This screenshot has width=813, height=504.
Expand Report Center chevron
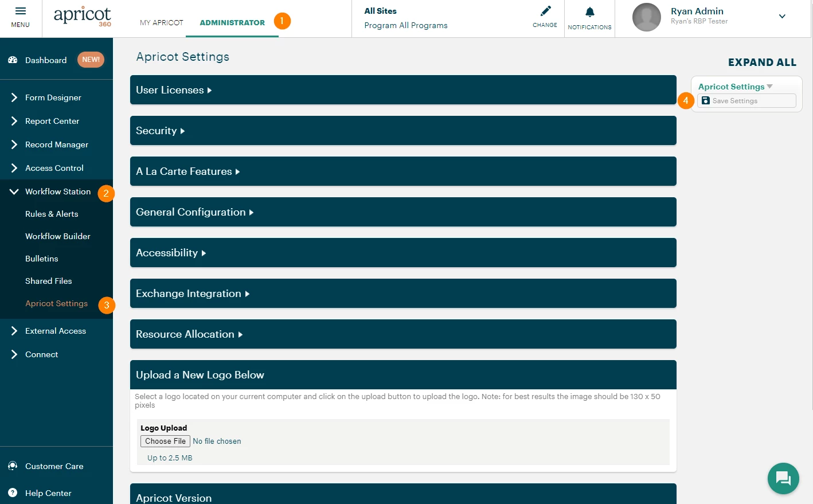click(14, 121)
